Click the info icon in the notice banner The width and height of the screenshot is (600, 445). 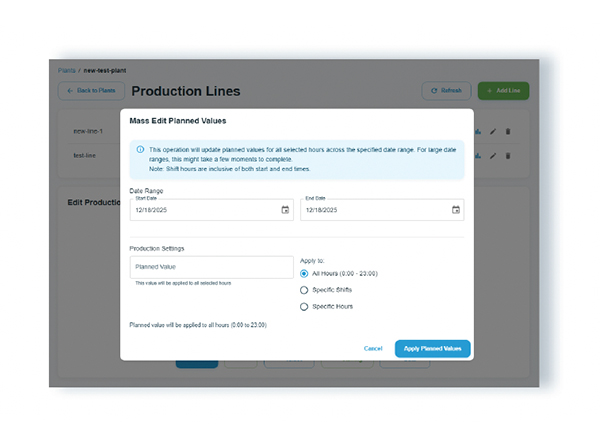tap(140, 148)
